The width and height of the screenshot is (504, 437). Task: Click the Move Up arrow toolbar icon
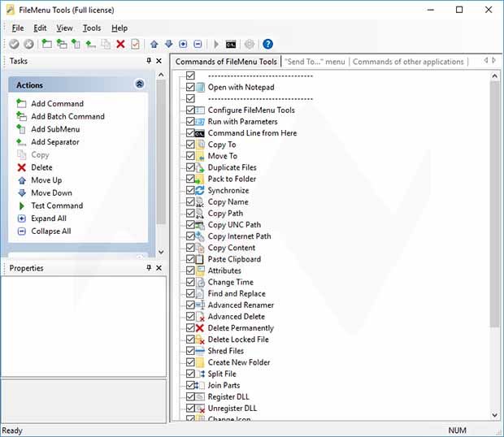pyautogui.click(x=154, y=44)
